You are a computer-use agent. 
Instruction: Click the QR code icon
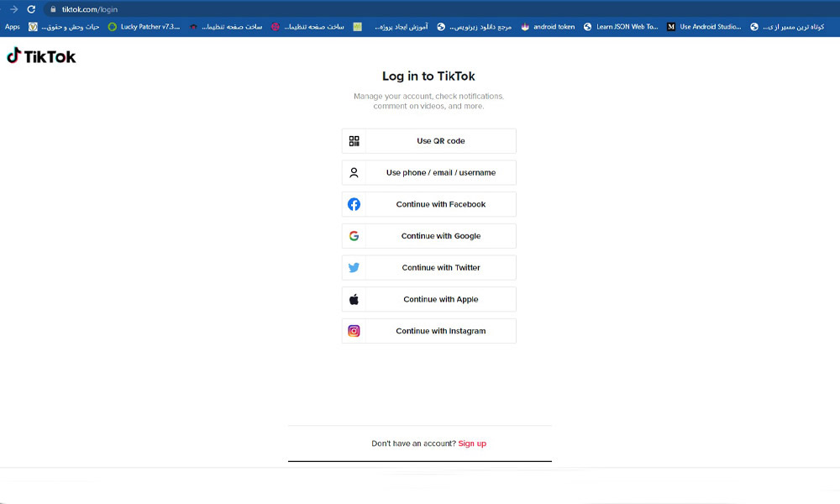(354, 141)
